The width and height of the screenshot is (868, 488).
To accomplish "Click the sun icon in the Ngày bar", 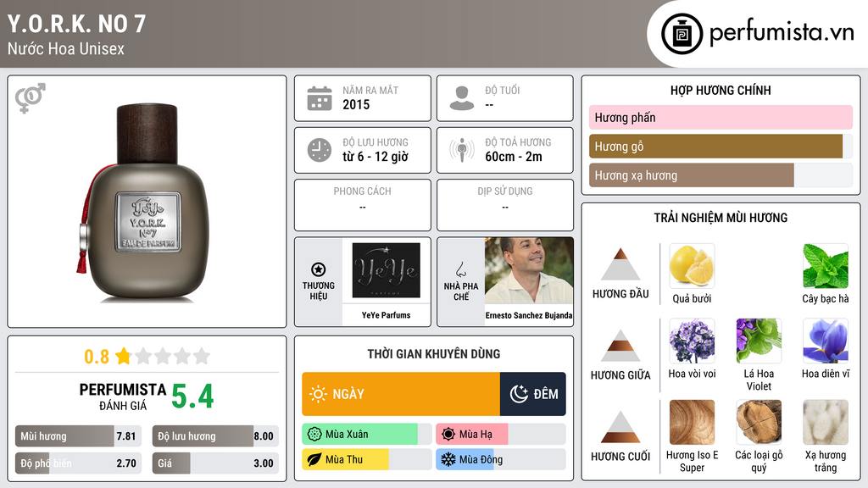I will pyautogui.click(x=318, y=394).
